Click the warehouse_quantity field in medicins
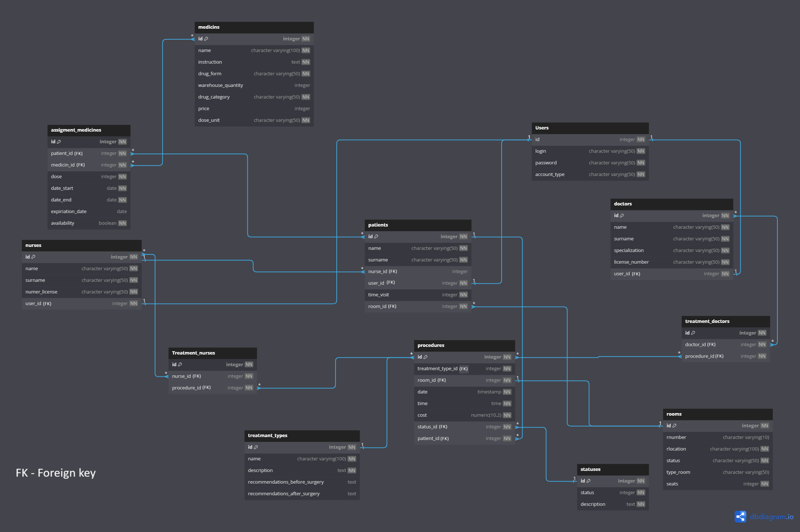The width and height of the screenshot is (800, 532). click(x=221, y=85)
